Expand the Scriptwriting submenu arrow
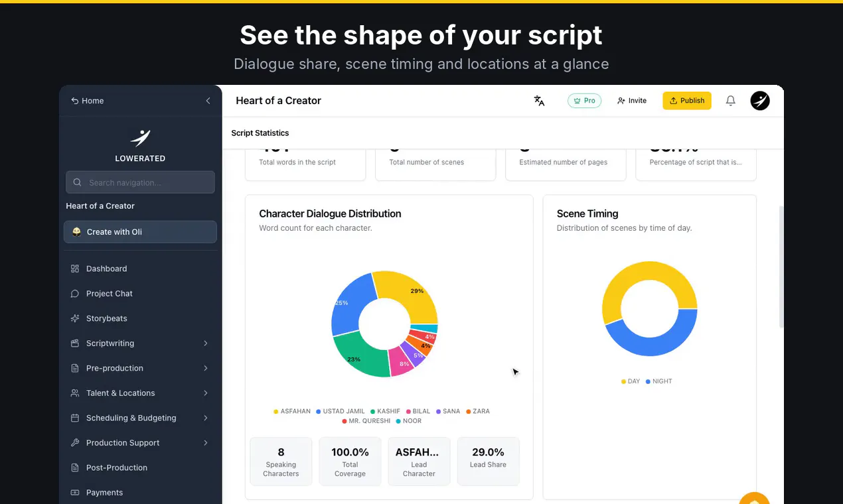The height and width of the screenshot is (504, 843). point(206,344)
